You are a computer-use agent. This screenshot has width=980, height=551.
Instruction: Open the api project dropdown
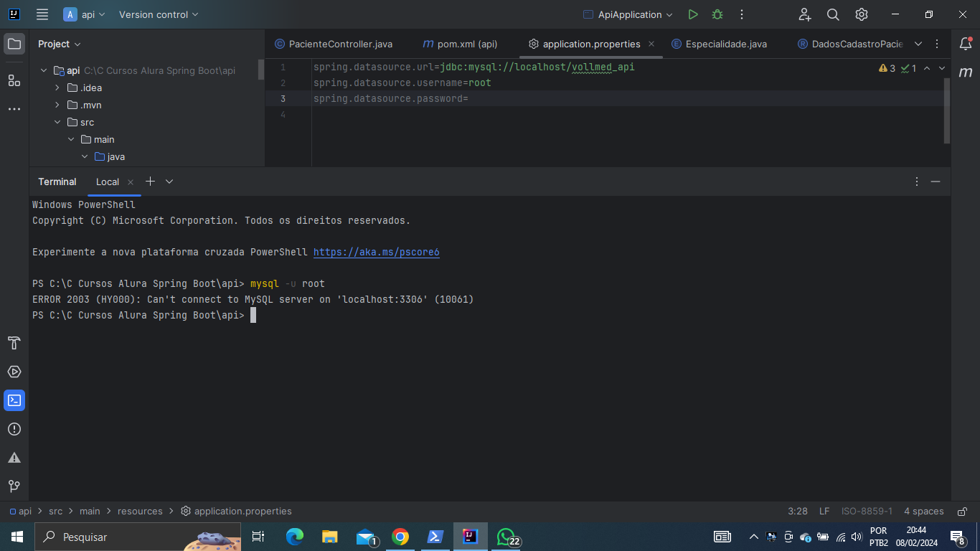[84, 14]
